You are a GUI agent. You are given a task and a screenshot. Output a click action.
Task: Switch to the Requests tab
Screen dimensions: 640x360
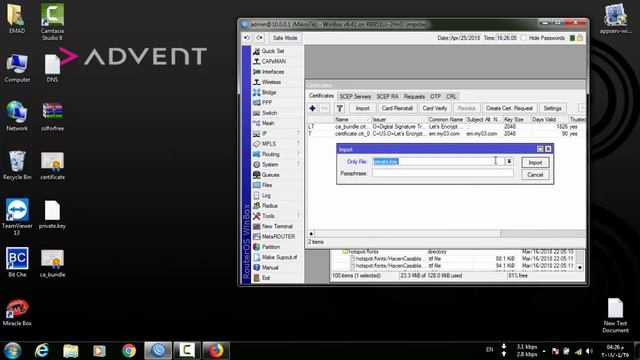414,96
